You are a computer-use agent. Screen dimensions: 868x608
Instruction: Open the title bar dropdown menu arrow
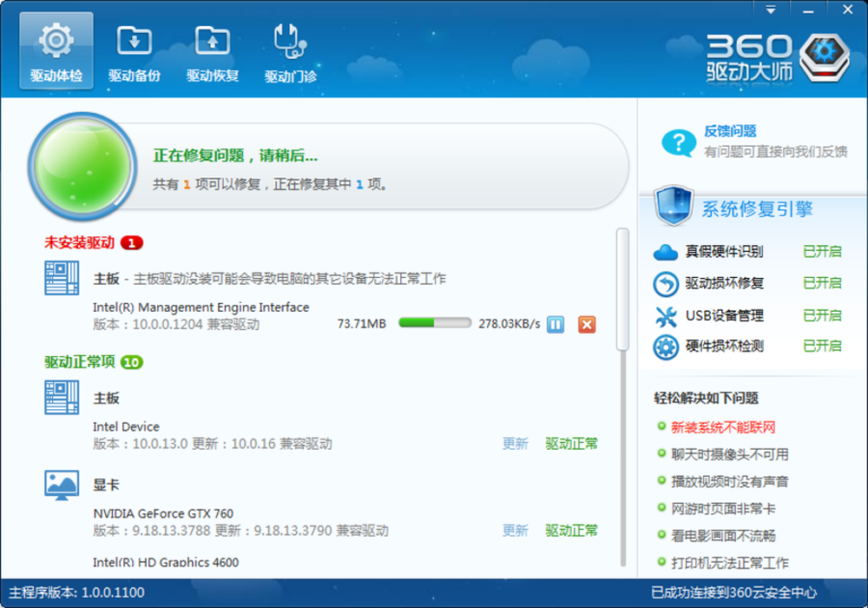pyautogui.click(x=771, y=10)
